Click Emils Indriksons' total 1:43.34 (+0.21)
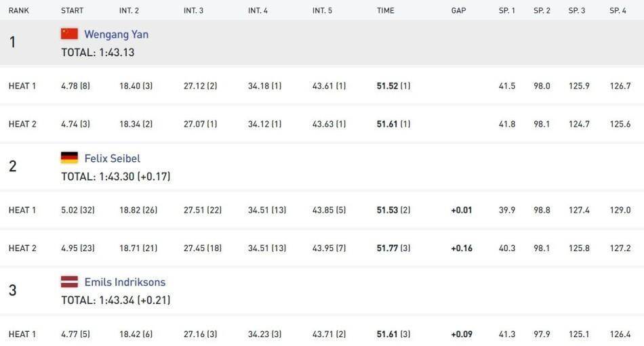The width and height of the screenshot is (644, 346). pyautogui.click(x=115, y=300)
